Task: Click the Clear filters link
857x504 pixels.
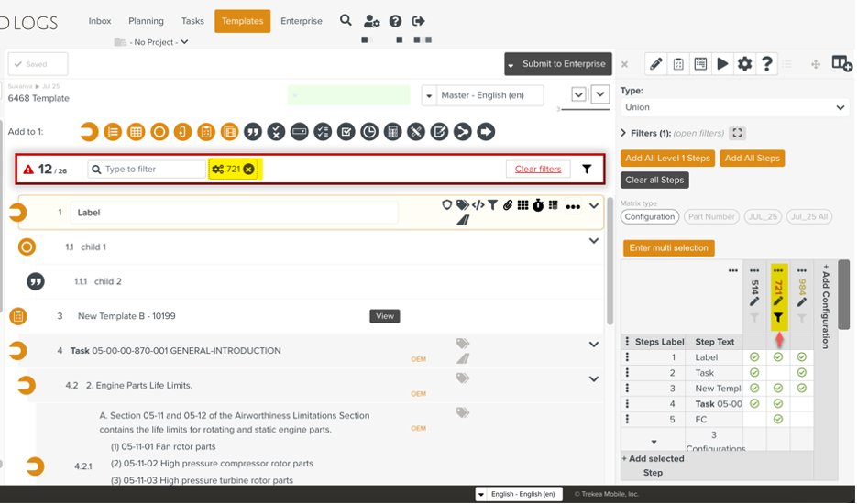Action: (538, 170)
